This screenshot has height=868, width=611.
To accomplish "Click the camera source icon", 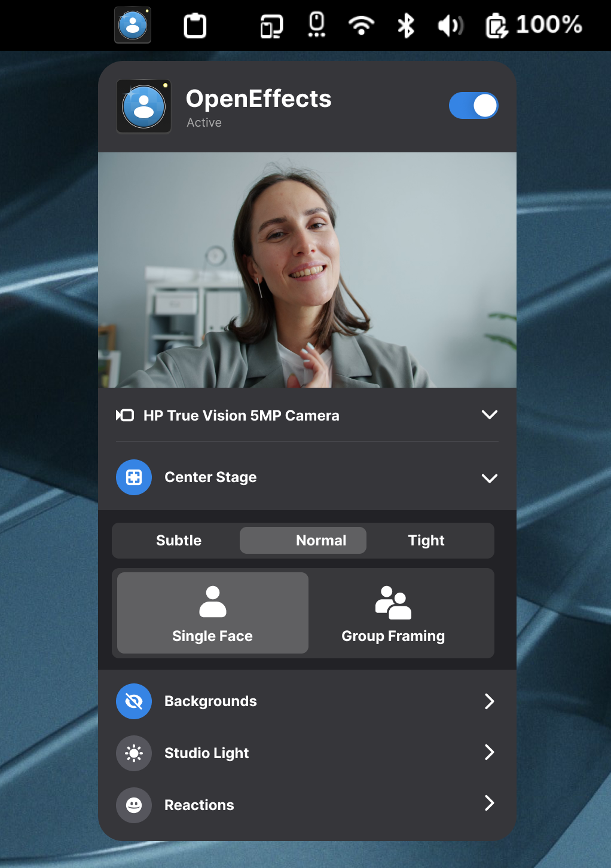I will coord(125,415).
